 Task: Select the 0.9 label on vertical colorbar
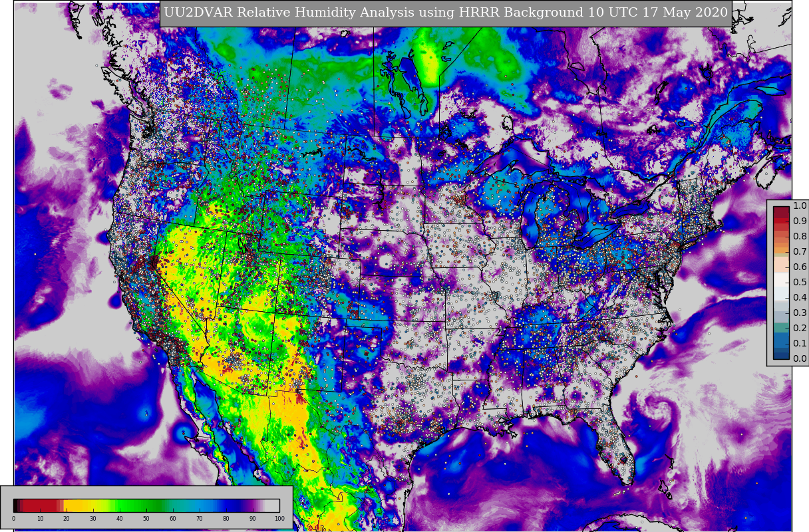click(800, 221)
